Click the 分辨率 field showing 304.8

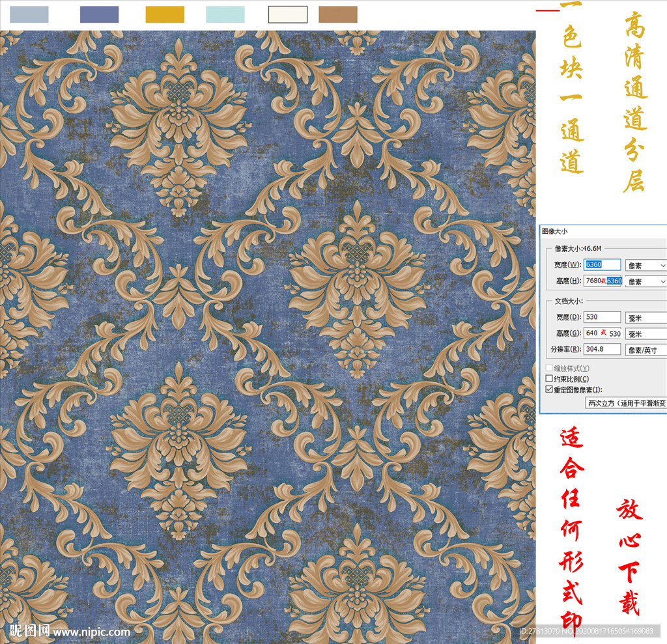tap(603, 350)
